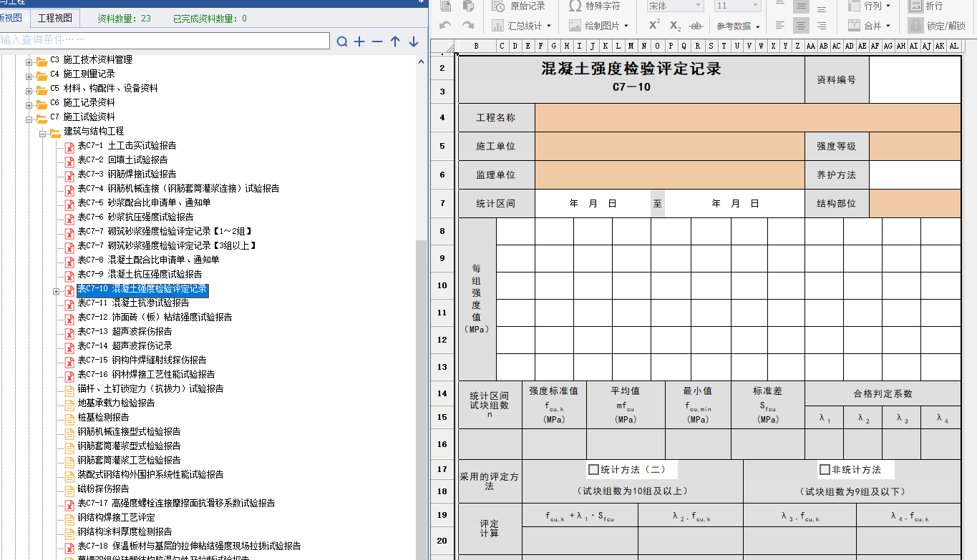Click the orange 工程名称 input cell

coord(747,118)
